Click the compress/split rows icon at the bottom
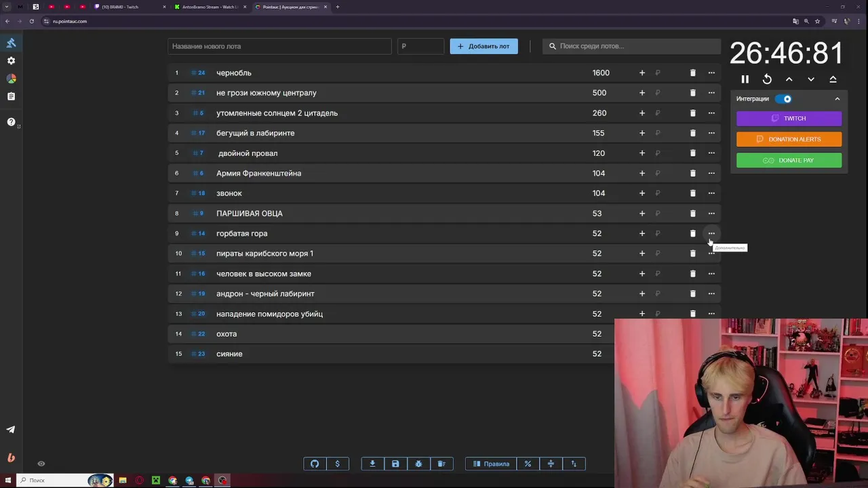This screenshot has height=488, width=868. (x=551, y=464)
